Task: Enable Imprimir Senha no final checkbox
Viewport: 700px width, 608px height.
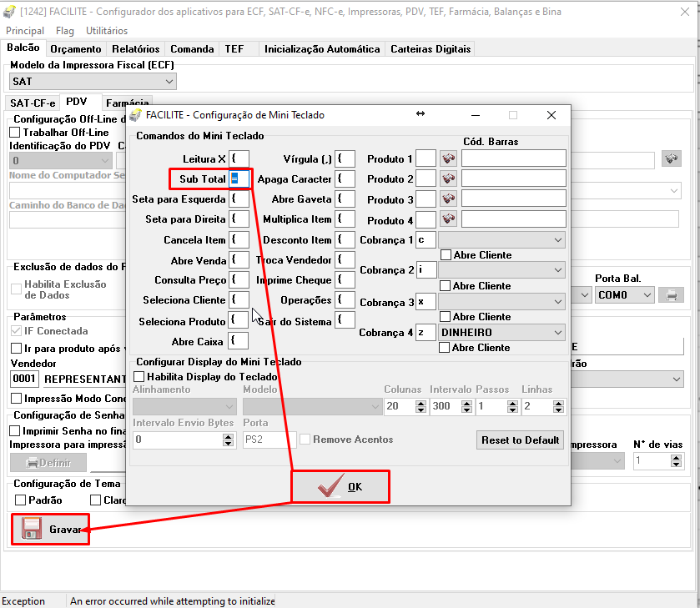Action: 15,431
